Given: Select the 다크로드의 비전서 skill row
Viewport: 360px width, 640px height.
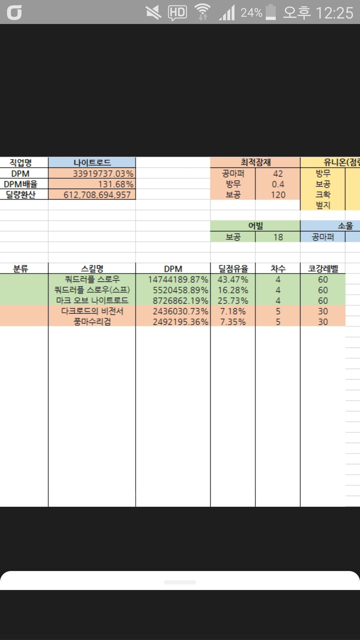Looking at the screenshot, I should pos(173,311).
